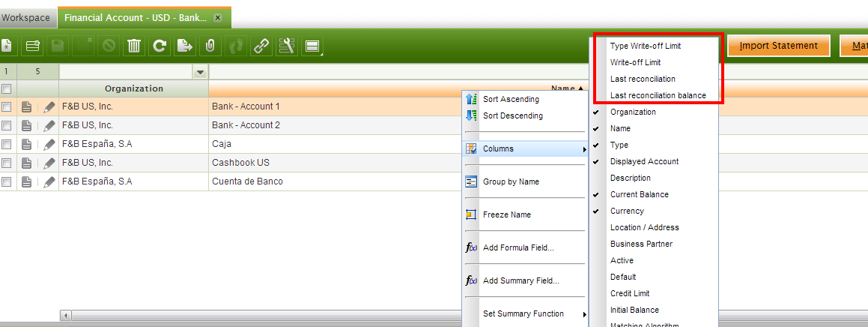Expand the Columns submenu
Viewport: 868px width, 327px height.
tap(525, 148)
